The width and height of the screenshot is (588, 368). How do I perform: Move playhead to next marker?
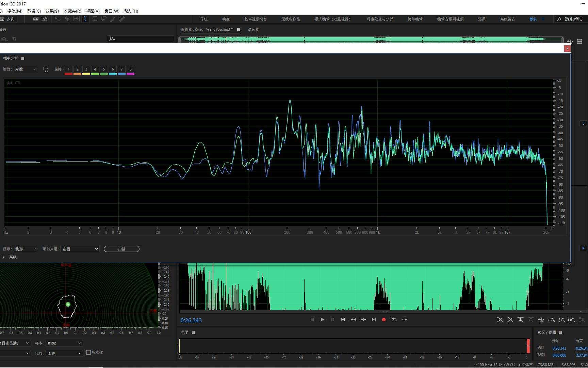click(374, 320)
